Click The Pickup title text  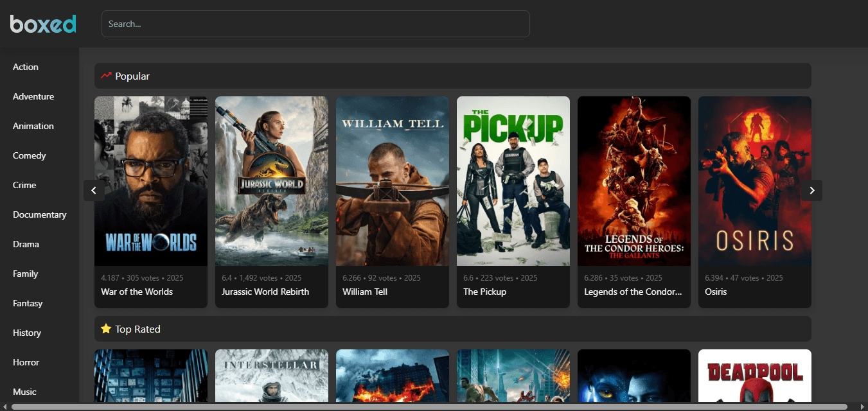485,292
